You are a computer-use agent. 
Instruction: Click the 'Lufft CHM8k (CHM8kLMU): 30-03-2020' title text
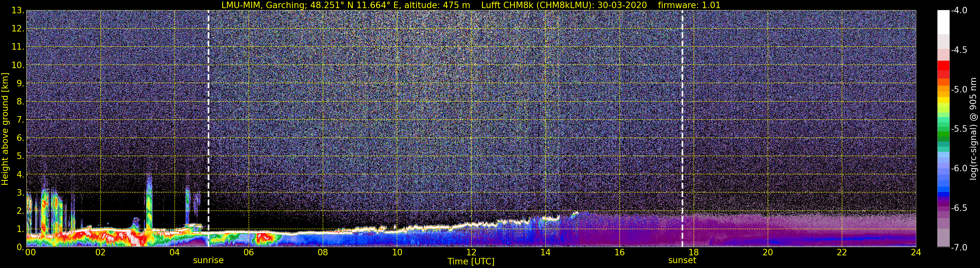(x=564, y=5)
